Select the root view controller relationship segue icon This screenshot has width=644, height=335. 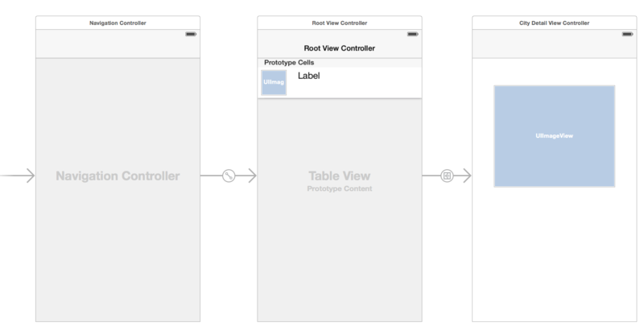tap(229, 176)
